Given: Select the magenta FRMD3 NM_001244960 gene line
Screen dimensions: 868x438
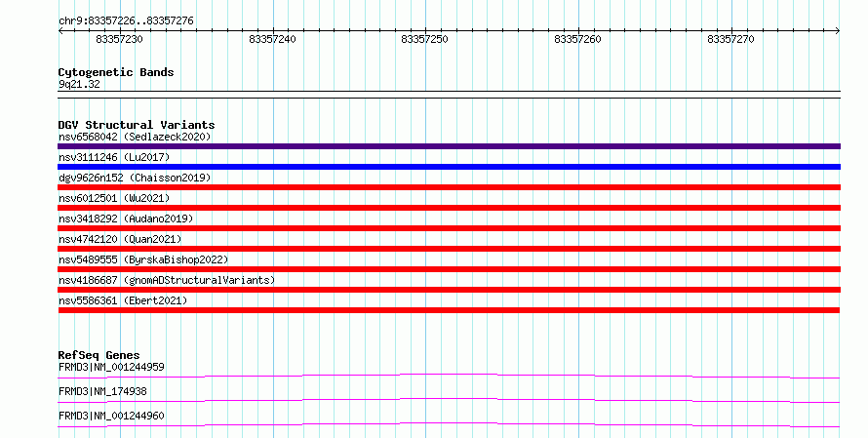Looking at the screenshot, I should click(449, 424).
